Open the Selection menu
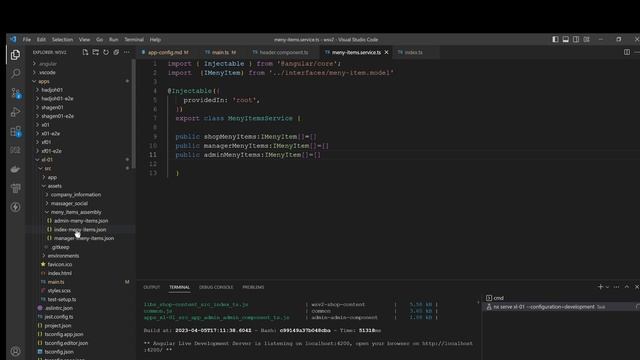Screen dimensions: 640x360 click(x=62, y=40)
